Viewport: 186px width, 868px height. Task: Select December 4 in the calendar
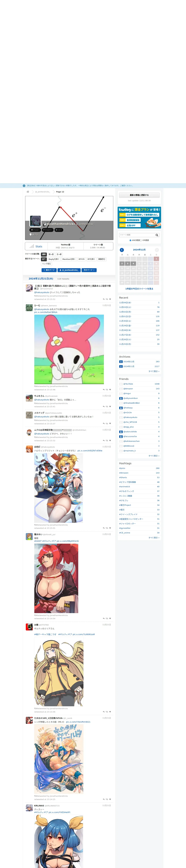133,263
